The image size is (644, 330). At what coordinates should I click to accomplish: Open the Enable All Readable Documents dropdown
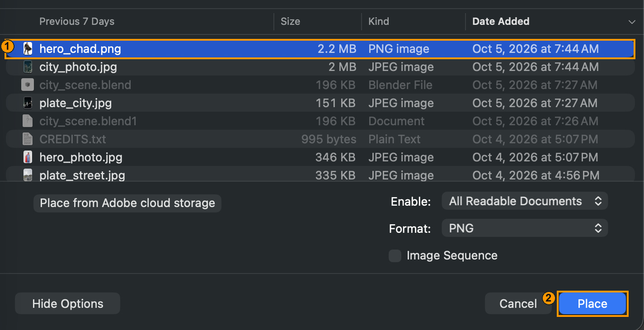click(525, 201)
